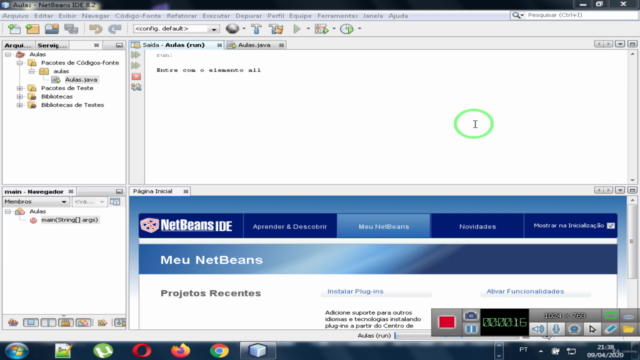Click the Open Project toolbar icon
This screenshot has width=640, height=360.
point(52,29)
